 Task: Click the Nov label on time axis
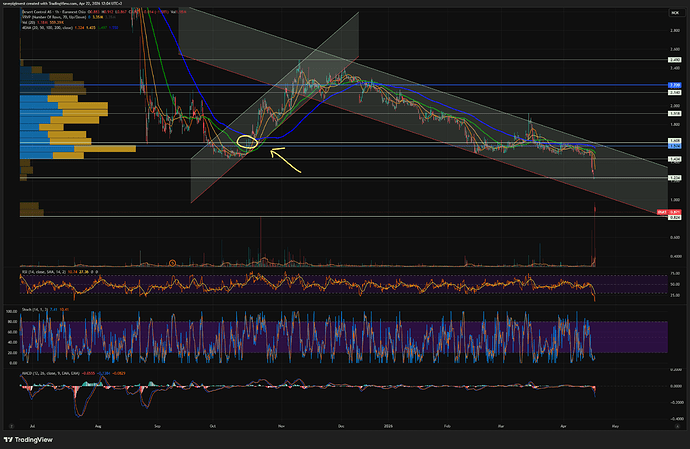pos(281,426)
